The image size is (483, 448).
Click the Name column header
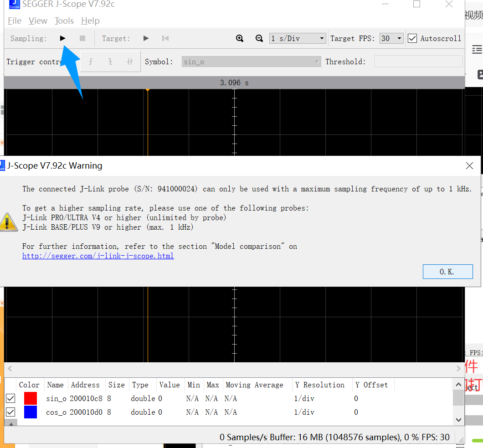[56, 385]
